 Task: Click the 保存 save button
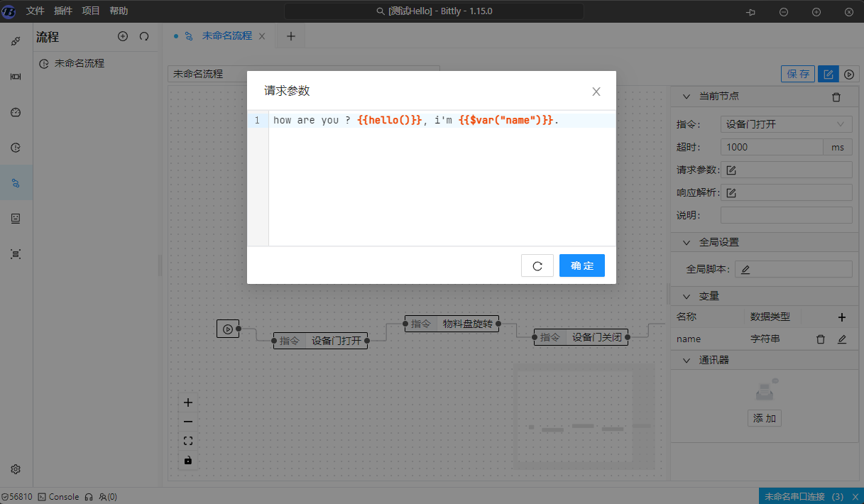798,74
